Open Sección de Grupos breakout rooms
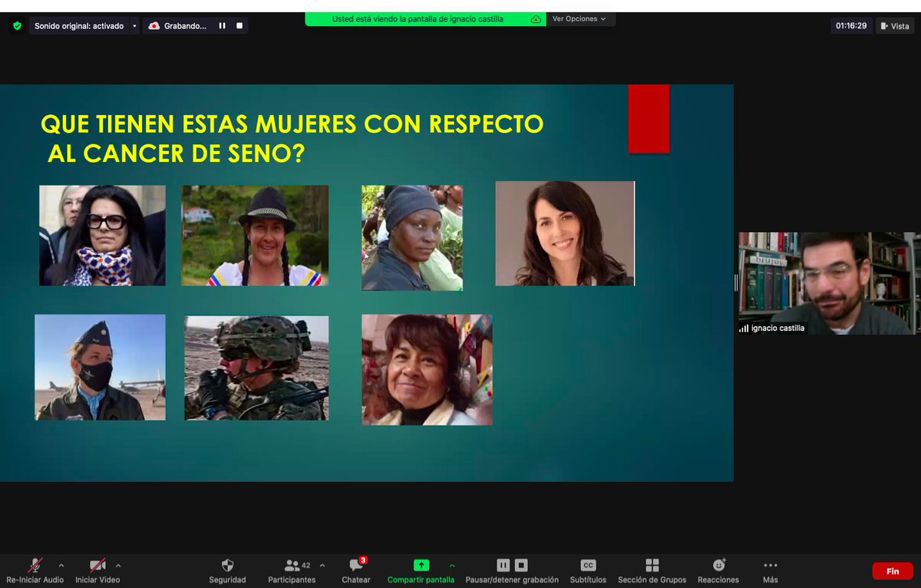 (x=652, y=570)
